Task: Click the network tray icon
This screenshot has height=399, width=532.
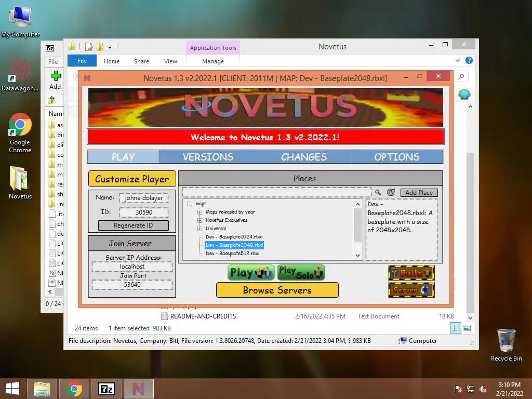Action: (471, 389)
